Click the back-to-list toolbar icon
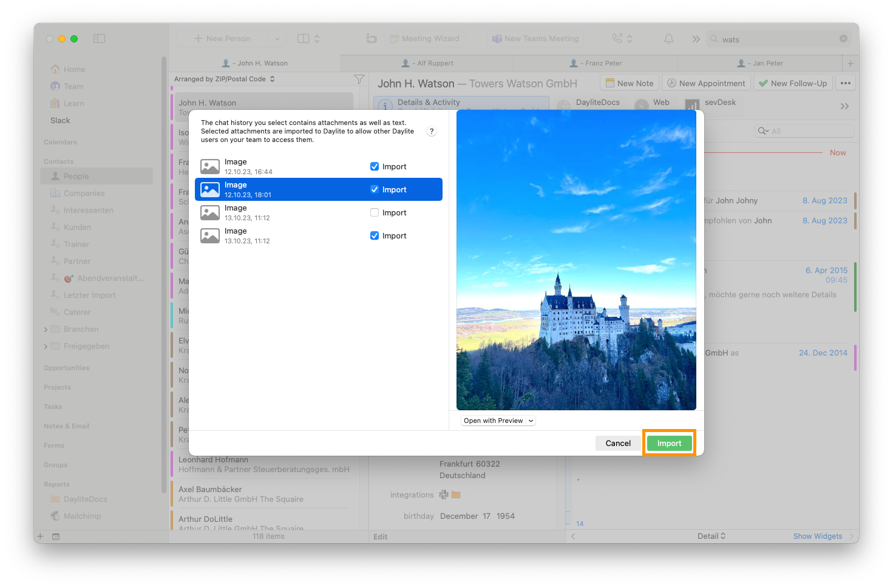The image size is (893, 588). 372,39
